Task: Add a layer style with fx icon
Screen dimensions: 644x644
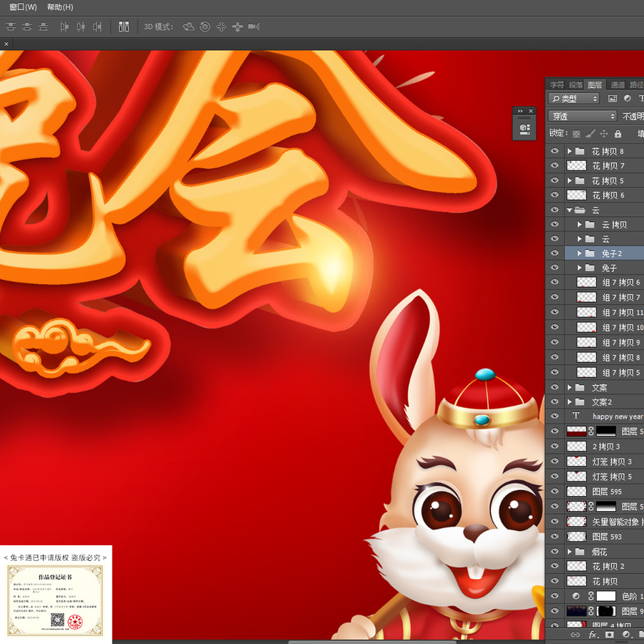Action: [592, 635]
